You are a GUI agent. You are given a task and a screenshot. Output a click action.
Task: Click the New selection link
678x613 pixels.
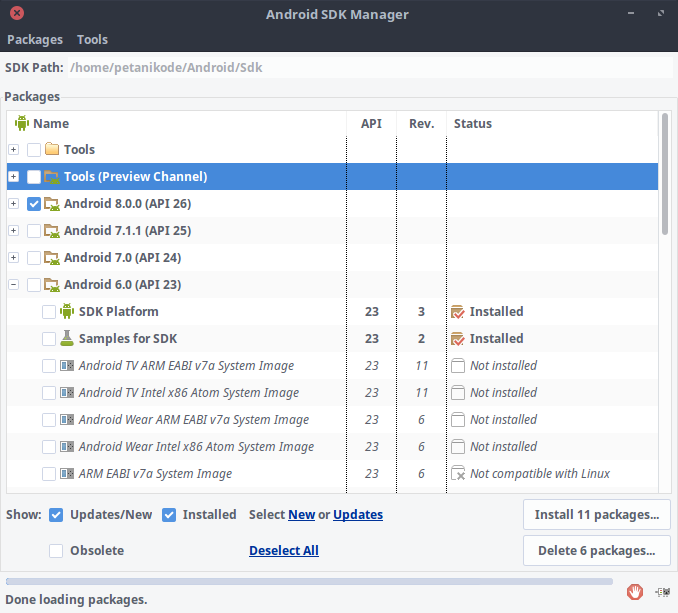(x=302, y=514)
